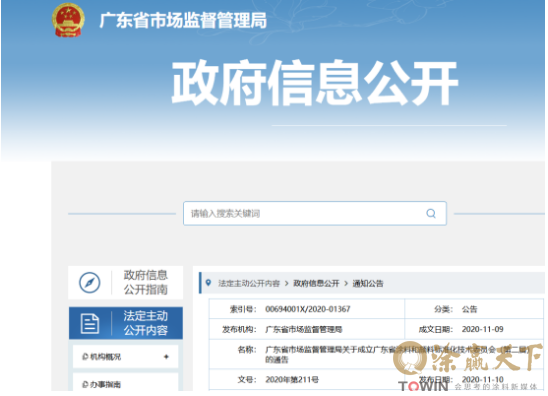548x396 pixels.
Task: Go to the 政府信息公开 breadcrumb link
Action: pyautogui.click(x=316, y=283)
